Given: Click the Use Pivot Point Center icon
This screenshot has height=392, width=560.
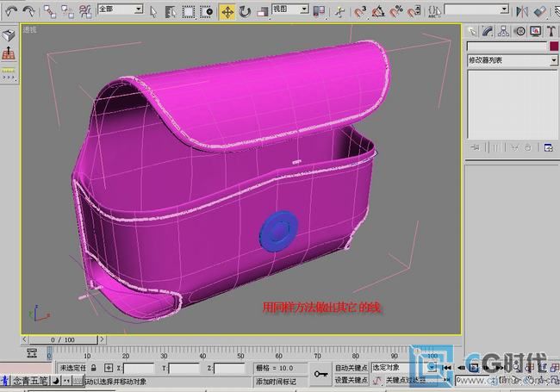Looking at the screenshot, I should pyautogui.click(x=319, y=12).
